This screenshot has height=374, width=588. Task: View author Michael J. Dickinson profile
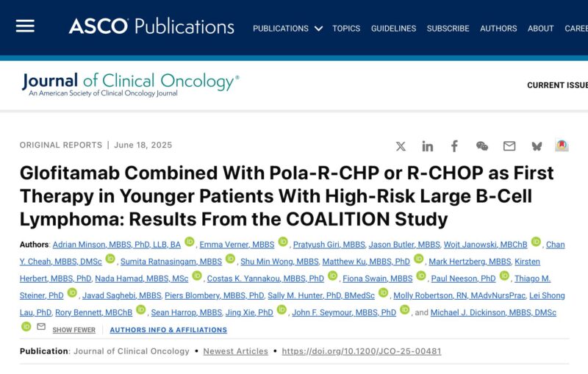(493, 312)
